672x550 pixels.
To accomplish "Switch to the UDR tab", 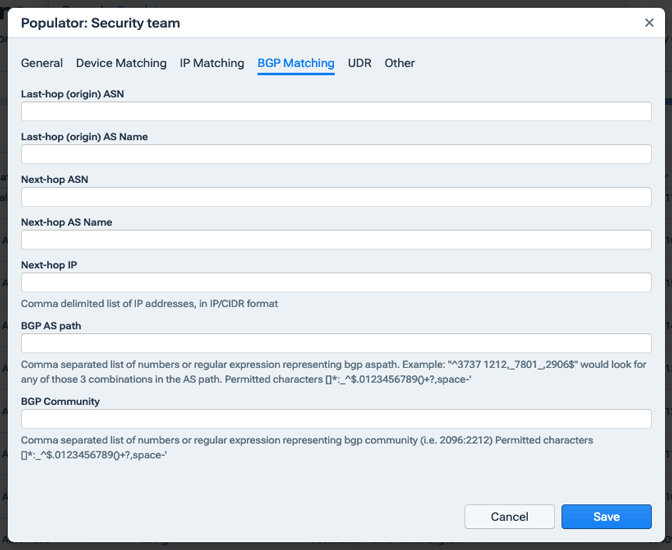I will [x=359, y=63].
